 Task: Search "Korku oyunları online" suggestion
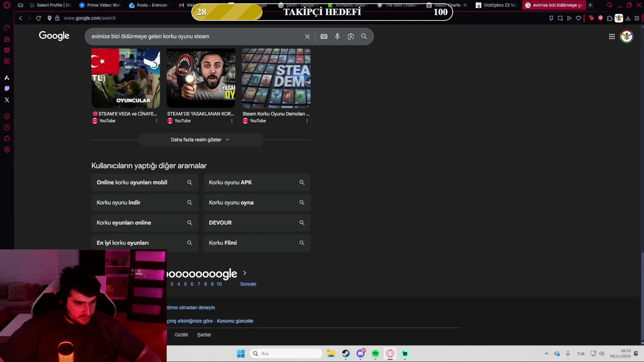[144, 223]
